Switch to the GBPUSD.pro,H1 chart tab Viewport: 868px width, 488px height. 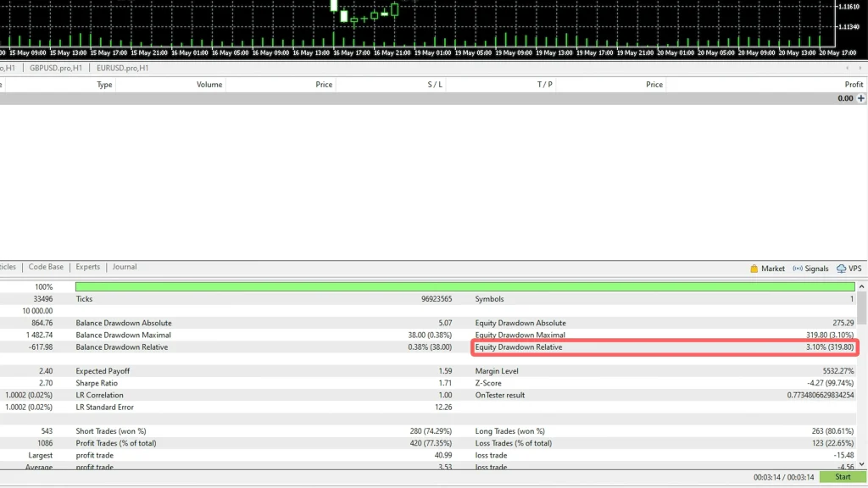56,68
